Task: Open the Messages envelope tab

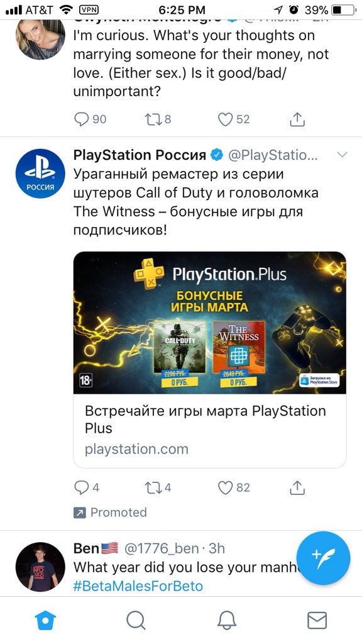Action: point(317,620)
